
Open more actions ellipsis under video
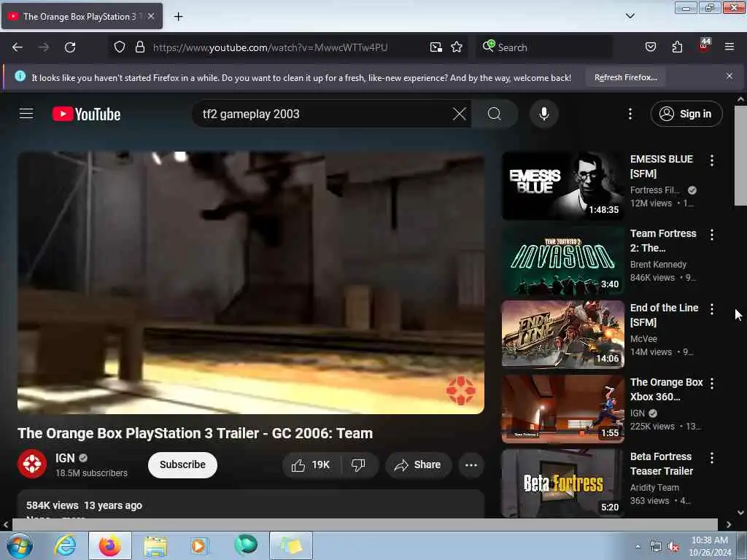(471, 465)
